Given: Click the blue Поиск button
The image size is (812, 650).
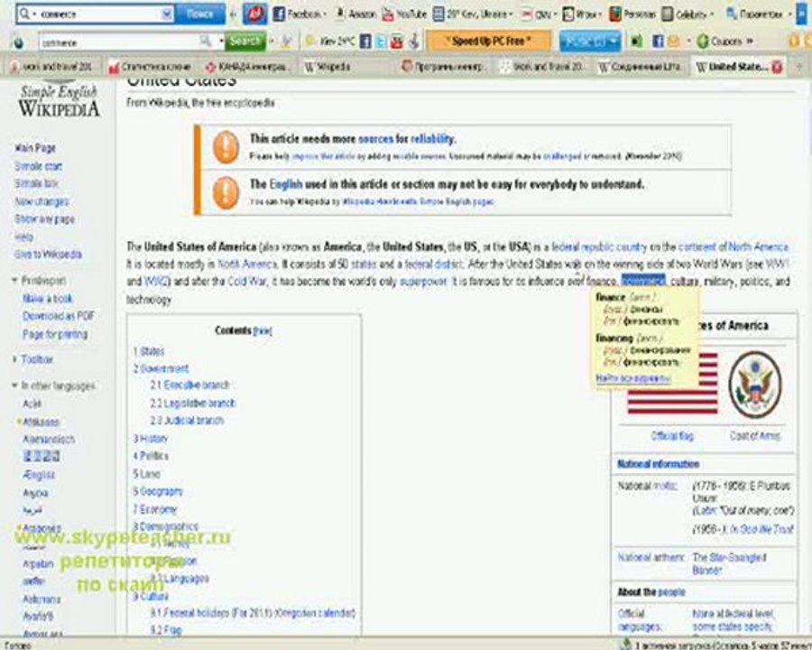Looking at the screenshot, I should click(x=200, y=14).
